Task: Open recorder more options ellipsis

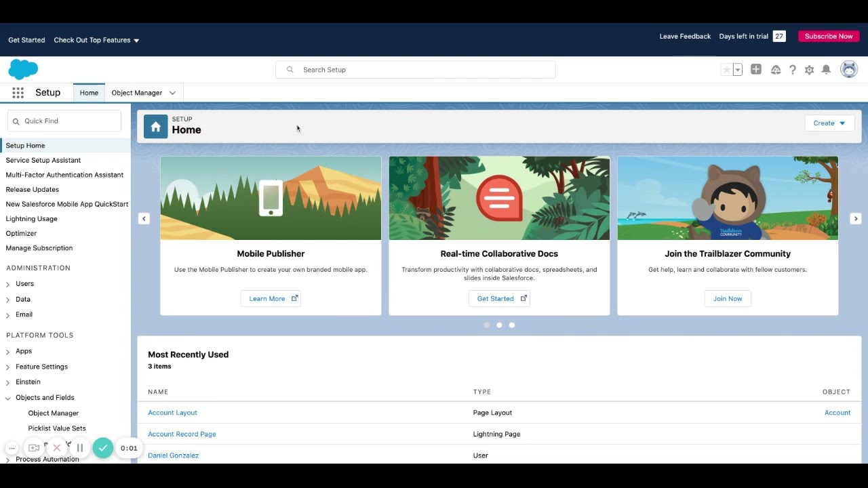Action: (12, 448)
